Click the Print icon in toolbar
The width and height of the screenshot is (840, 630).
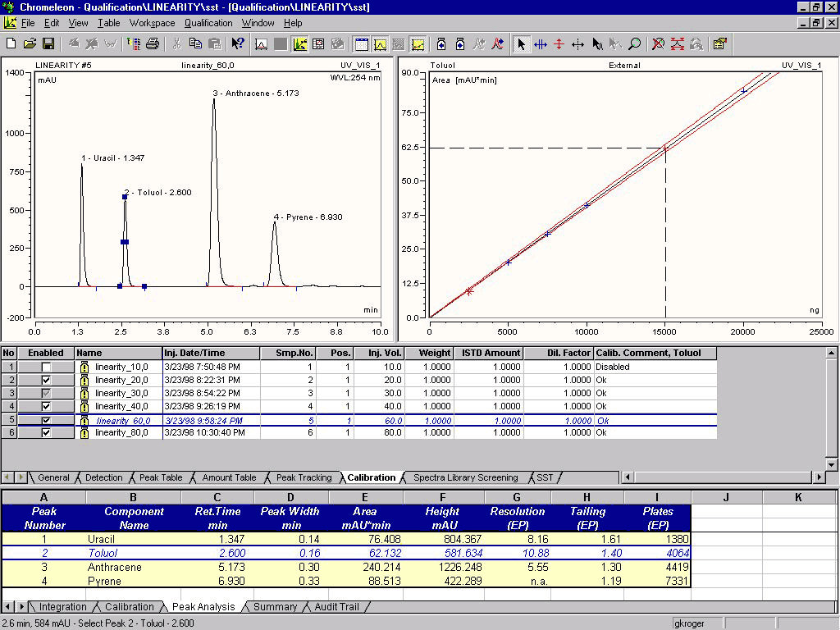point(152,43)
